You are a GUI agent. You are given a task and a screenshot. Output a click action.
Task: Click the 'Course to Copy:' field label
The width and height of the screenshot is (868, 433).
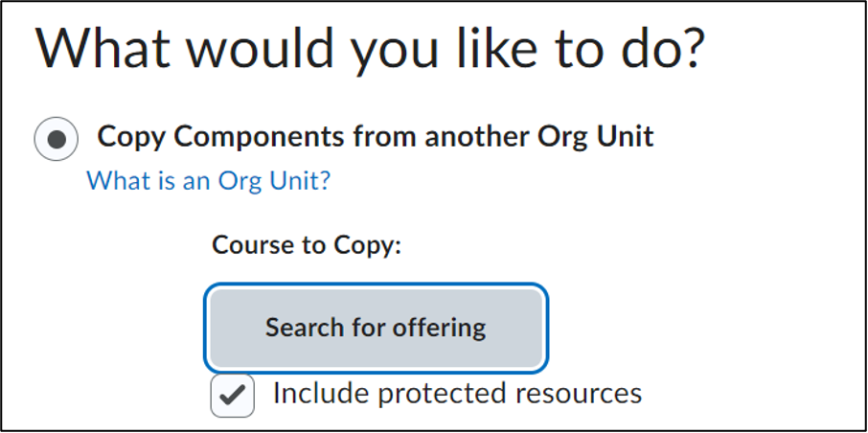(x=307, y=244)
